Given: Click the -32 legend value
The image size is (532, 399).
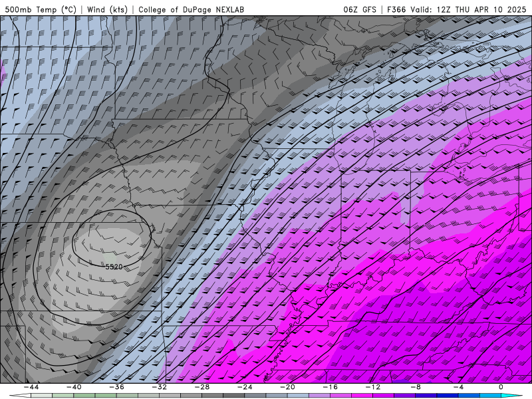Looking at the screenshot, I should (x=159, y=387).
